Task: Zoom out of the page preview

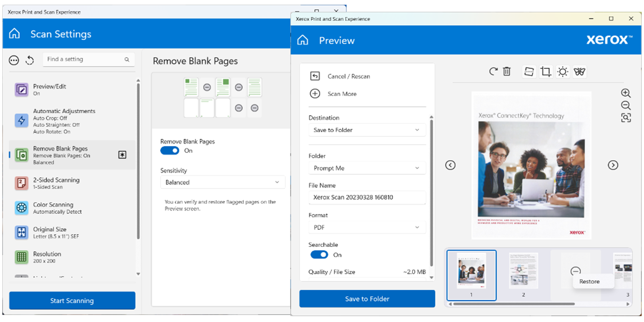Action: 626,105
